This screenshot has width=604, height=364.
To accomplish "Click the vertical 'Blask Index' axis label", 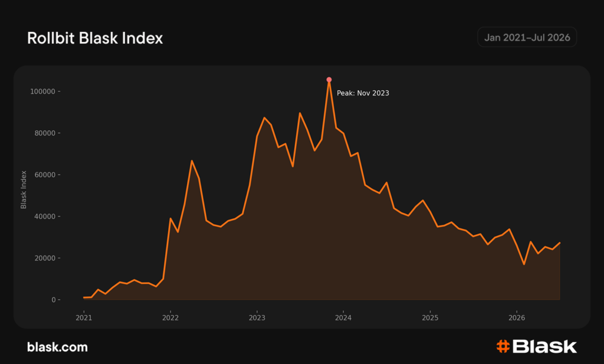I will (24, 190).
